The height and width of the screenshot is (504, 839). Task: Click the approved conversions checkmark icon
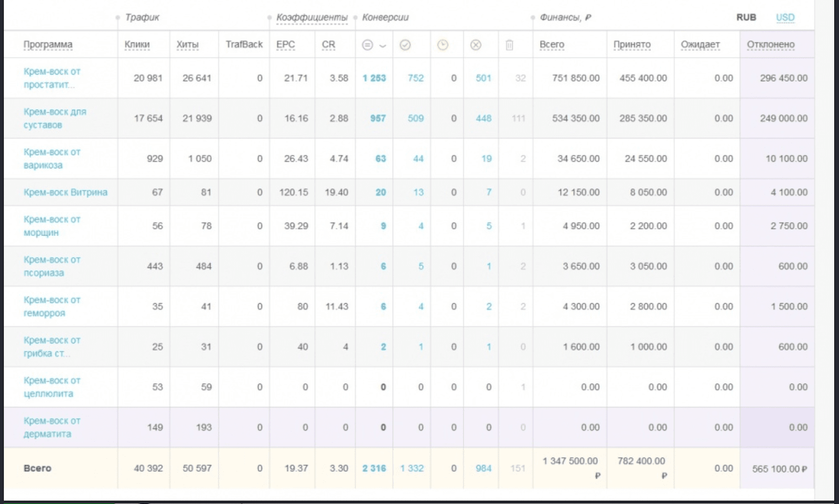pos(405,45)
